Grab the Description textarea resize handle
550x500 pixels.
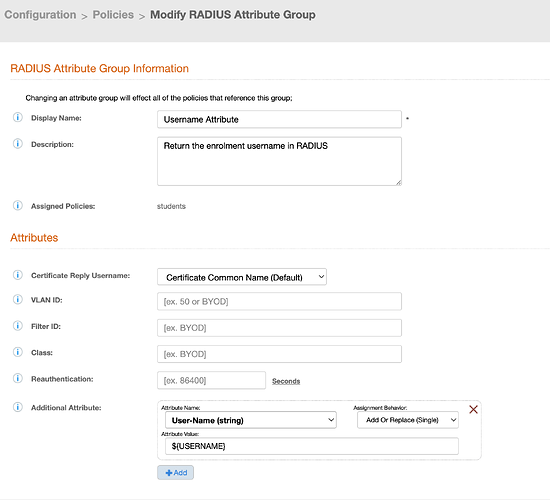click(398, 182)
